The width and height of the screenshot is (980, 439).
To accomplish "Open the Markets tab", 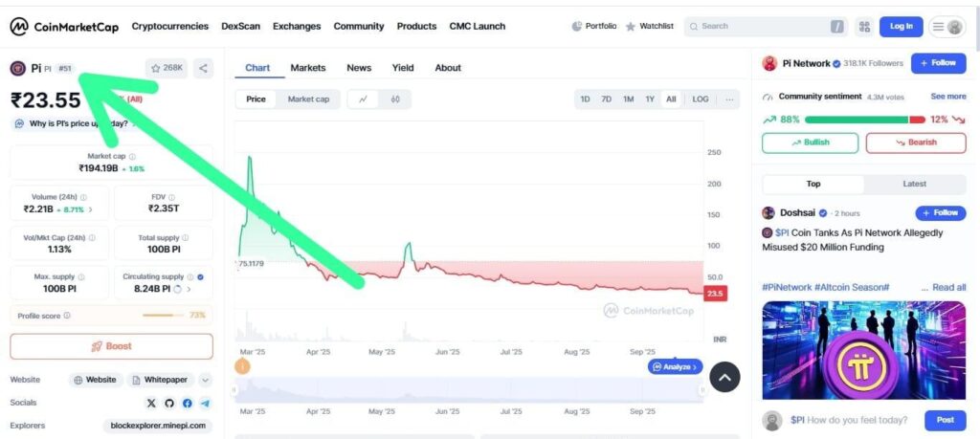I will click(308, 68).
